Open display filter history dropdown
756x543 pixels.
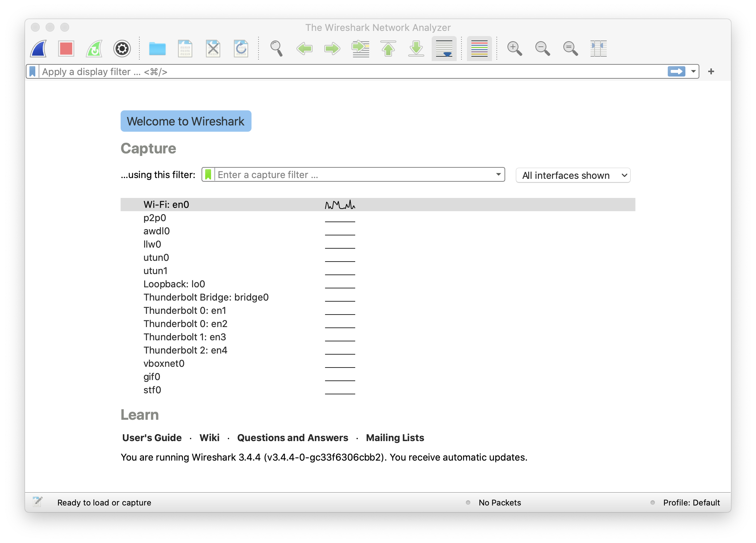click(693, 71)
